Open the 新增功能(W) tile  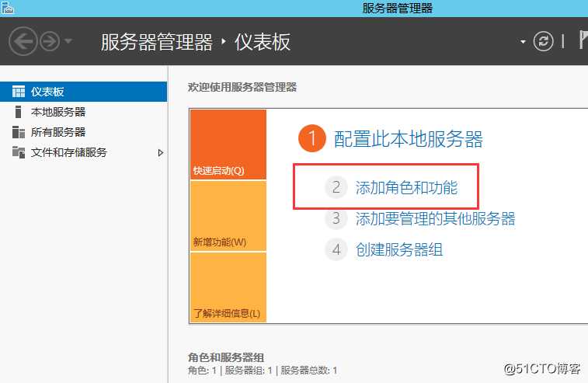[x=228, y=216]
